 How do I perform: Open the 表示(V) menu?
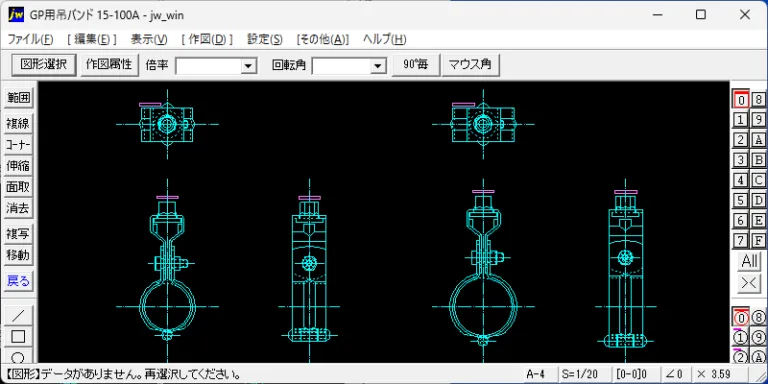coord(149,39)
